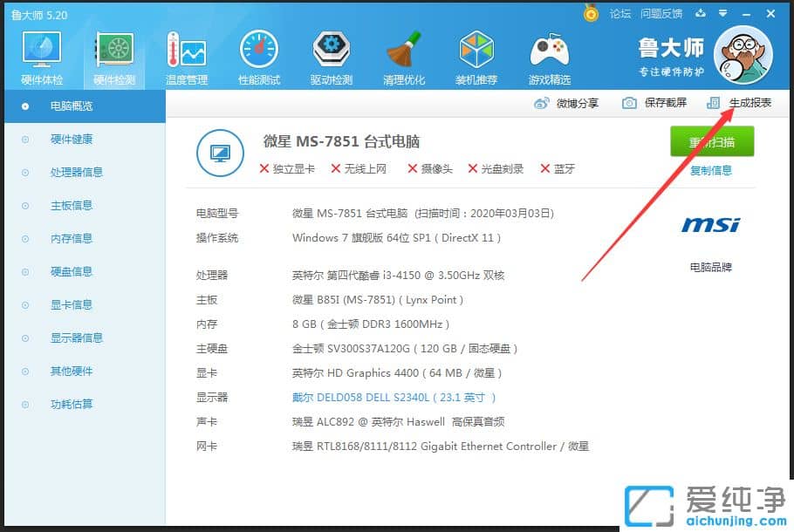The width and height of the screenshot is (794, 532).
Task: Open 问题反馈 feedback
Action: point(664,13)
